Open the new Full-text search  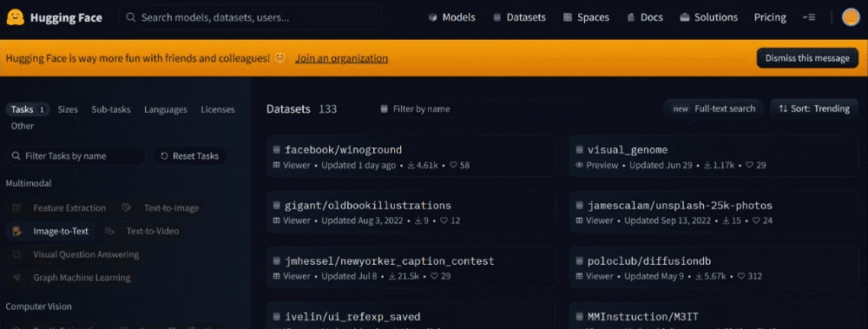[713, 109]
